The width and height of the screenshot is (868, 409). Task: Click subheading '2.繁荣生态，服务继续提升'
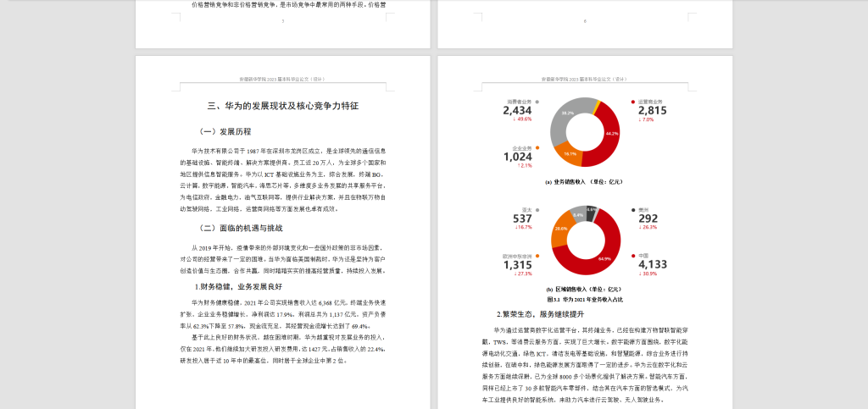(540, 314)
